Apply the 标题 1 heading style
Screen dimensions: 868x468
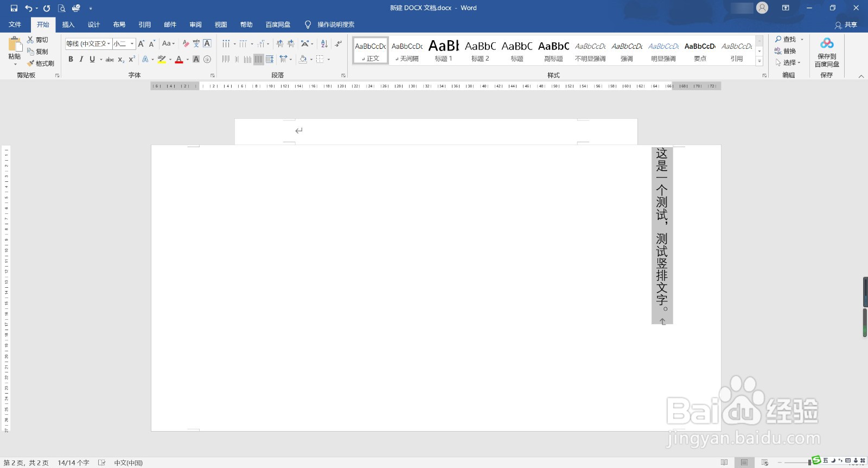[443, 50]
